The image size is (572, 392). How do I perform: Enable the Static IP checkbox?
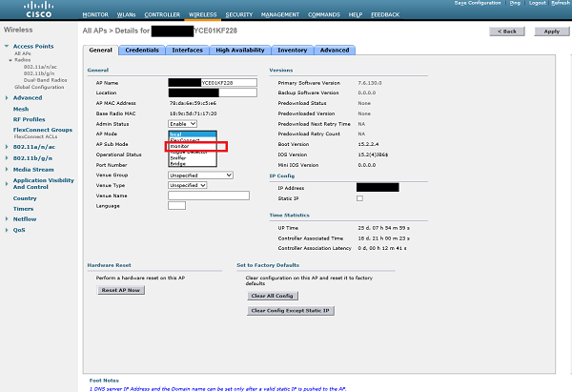(x=359, y=197)
